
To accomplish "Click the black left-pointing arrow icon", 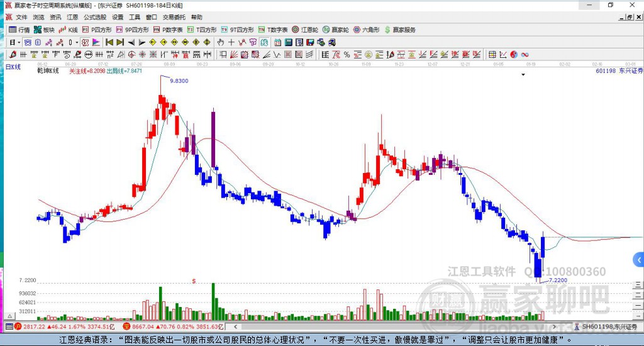I will [131, 42].
